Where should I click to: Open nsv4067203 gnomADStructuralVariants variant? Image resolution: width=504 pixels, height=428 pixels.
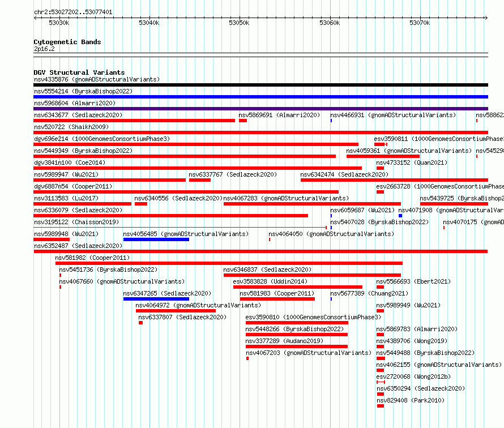coord(309,353)
